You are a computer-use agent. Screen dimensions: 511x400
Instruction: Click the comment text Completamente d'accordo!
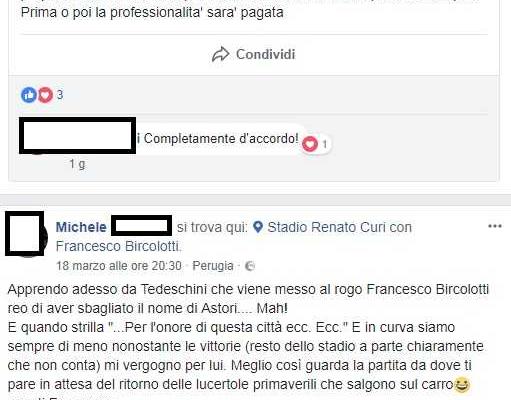point(221,139)
